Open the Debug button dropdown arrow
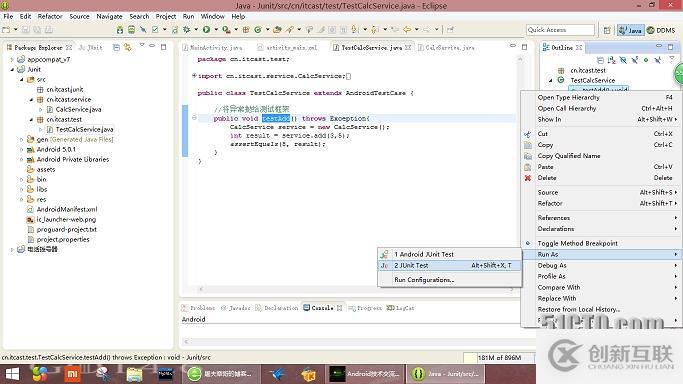The width and height of the screenshot is (683, 384). click(x=196, y=30)
